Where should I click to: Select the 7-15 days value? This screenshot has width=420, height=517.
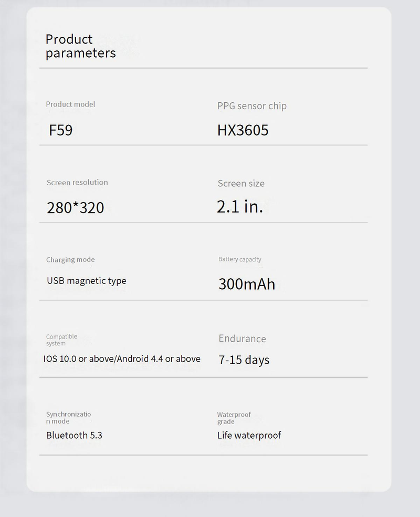[x=244, y=360]
